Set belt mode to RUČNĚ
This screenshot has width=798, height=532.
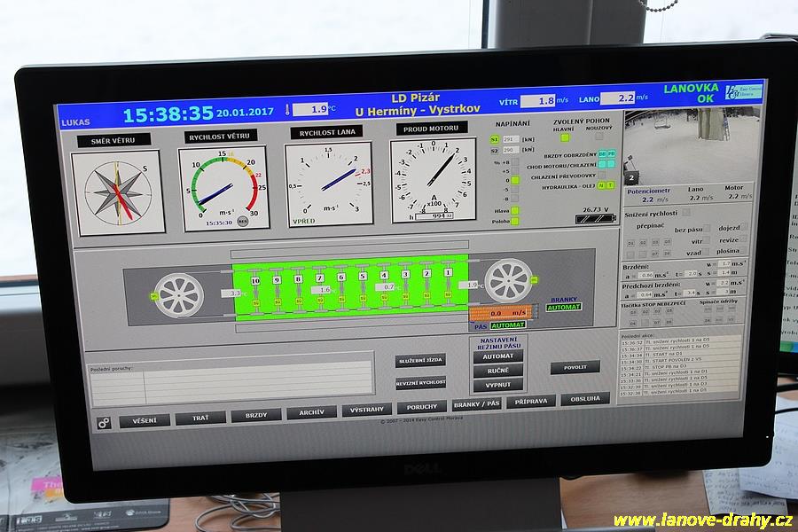coord(497,371)
